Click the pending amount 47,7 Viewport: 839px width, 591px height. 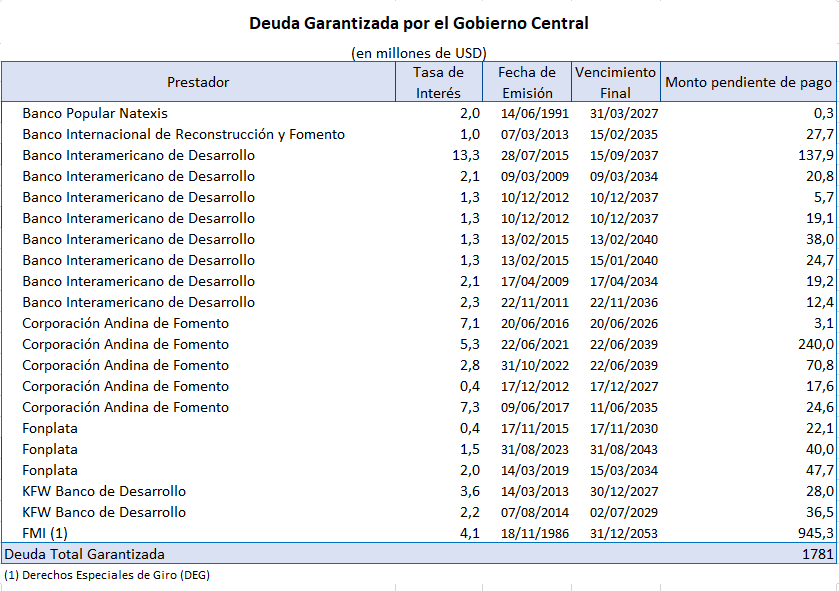820,470
